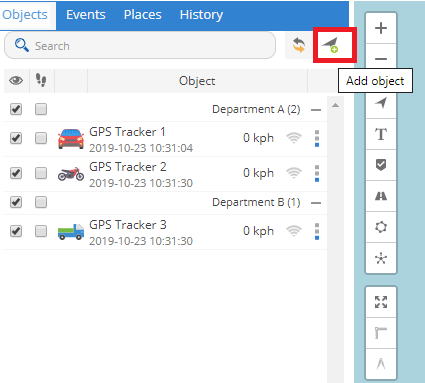Viewport: 425px width, 383px height.
Task: Click the Object column header
Action: (197, 81)
